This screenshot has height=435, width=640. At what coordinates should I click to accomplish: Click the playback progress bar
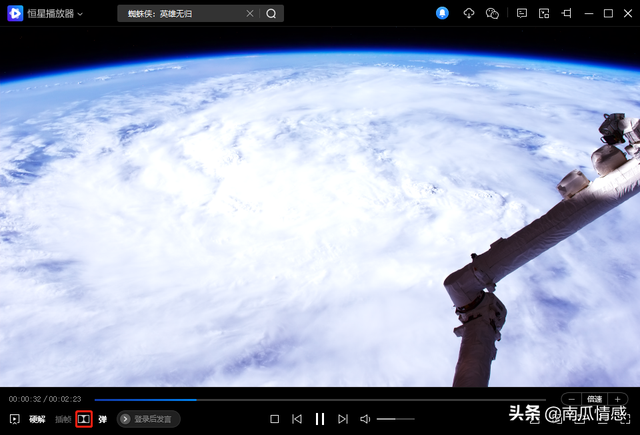[320, 400]
